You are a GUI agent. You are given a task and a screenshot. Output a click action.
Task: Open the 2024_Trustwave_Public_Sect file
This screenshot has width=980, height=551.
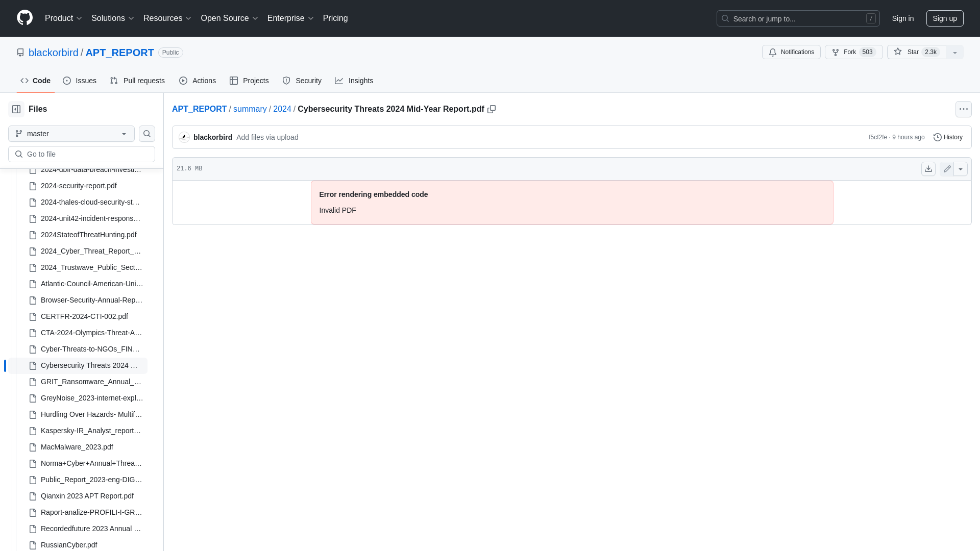coord(91,267)
